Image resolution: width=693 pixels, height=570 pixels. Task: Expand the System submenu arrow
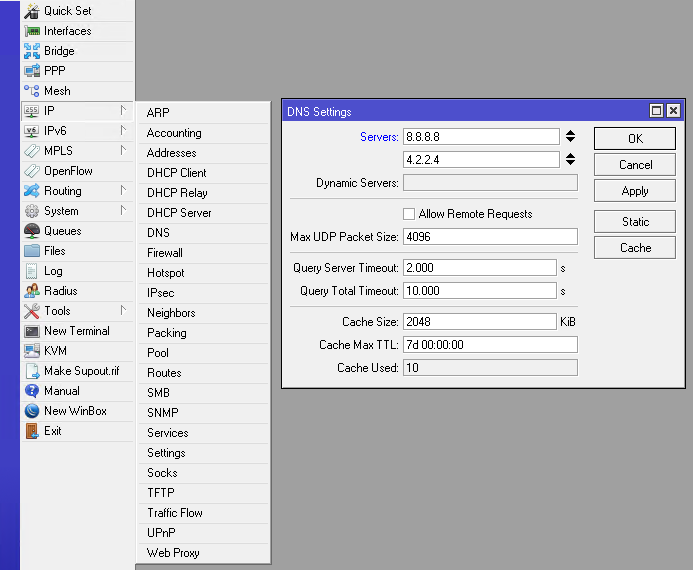click(x=123, y=210)
